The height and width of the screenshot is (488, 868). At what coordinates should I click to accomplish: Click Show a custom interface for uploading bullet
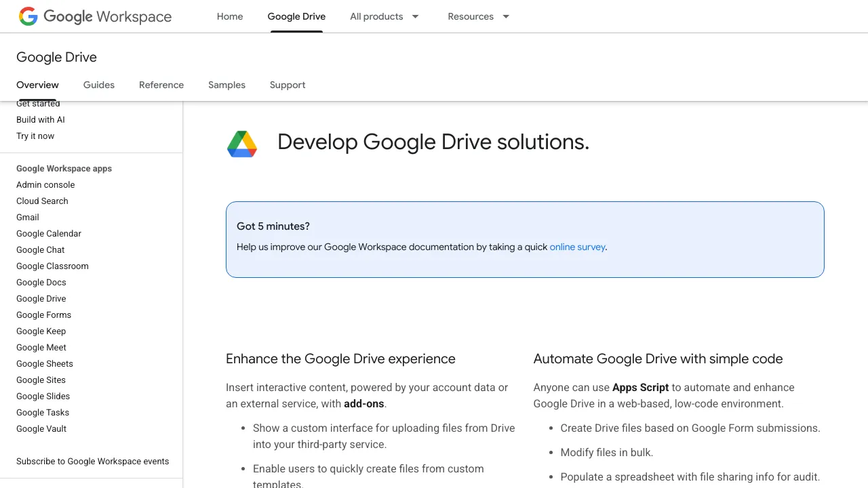(x=384, y=436)
